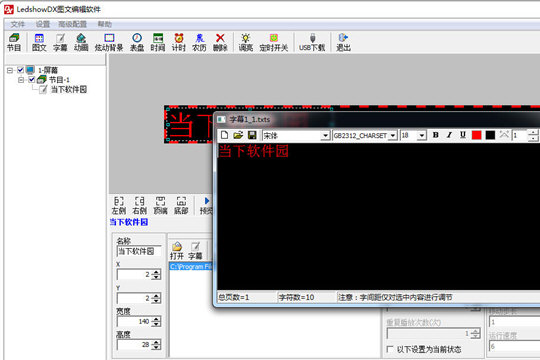540x360 pixels.
Task: Click the 字幕 subtitle toolbar icon
Action: [60, 42]
